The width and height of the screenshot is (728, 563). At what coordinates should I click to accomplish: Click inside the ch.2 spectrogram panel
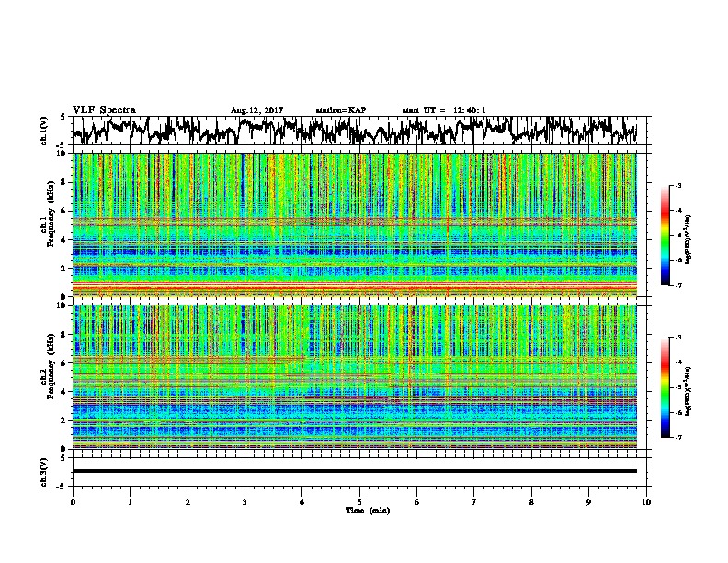click(x=355, y=377)
